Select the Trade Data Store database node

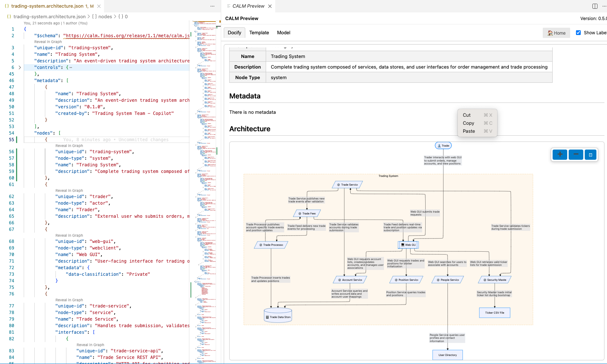pyautogui.click(x=278, y=316)
